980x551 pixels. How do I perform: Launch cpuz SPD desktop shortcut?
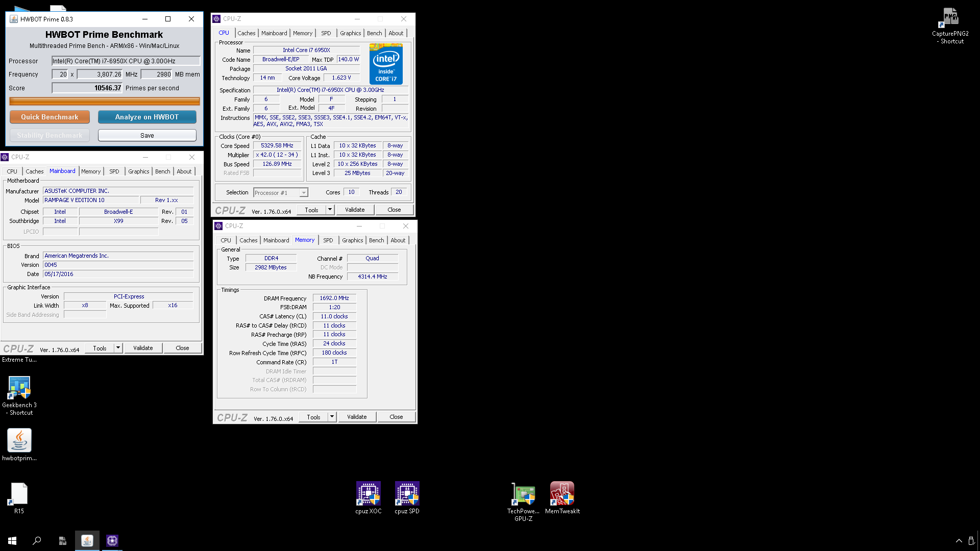click(x=407, y=498)
